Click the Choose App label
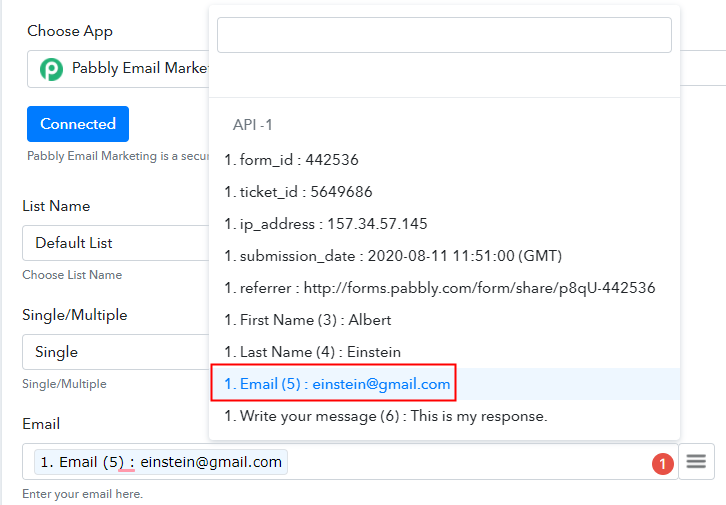 (x=70, y=31)
